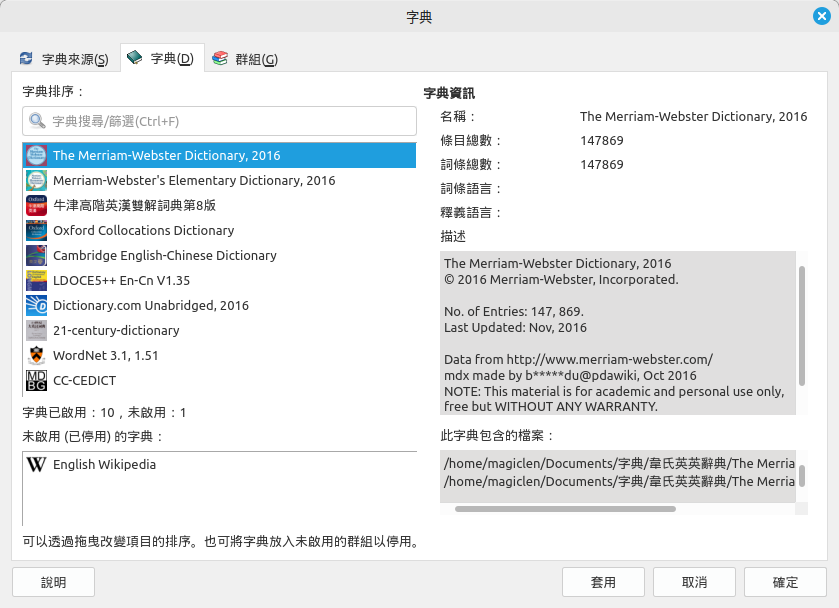This screenshot has width=839, height=608.
Task: Click the 21-century-dictionary cover icon
Action: click(x=36, y=331)
